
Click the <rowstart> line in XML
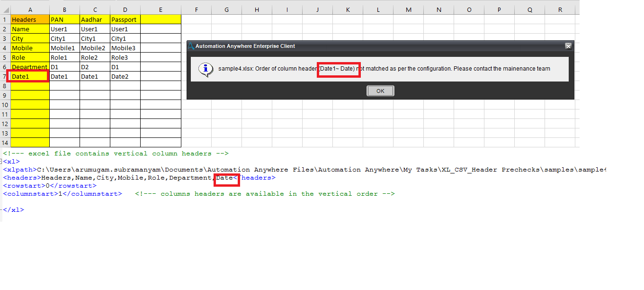[x=50, y=186]
